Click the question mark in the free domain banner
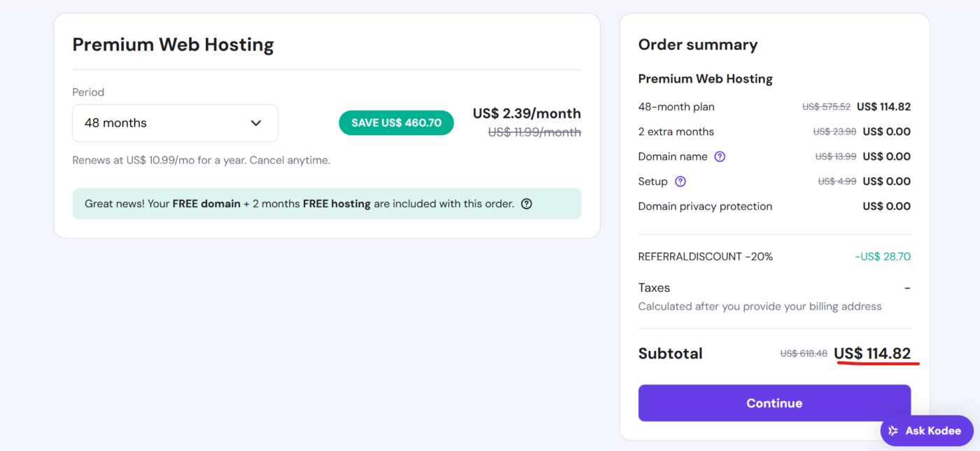Screen dimensions: 980x451 tap(526, 203)
